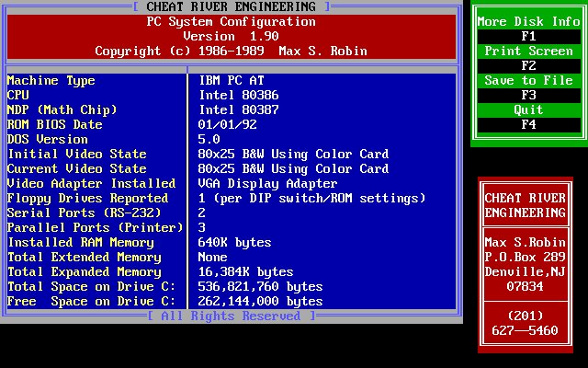This screenshot has width=588, height=368.
Task: Select the Free Space on Drive C: label
Action: pyautogui.click(x=92, y=301)
